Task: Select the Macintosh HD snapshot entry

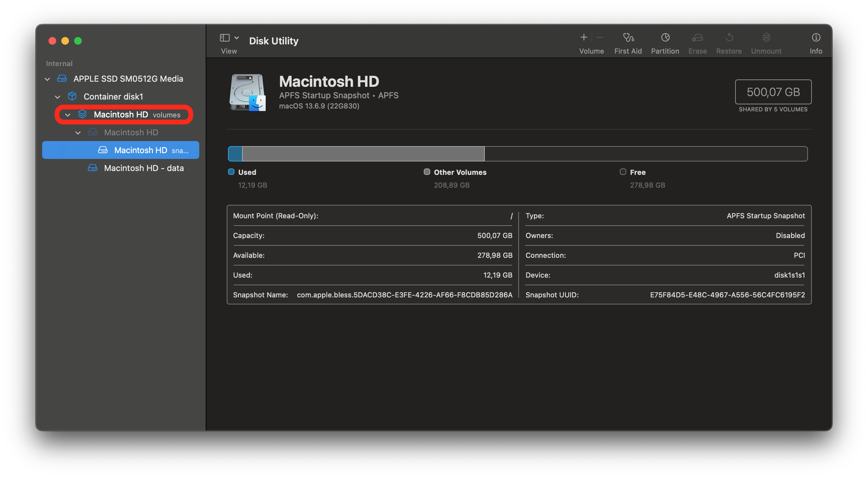Action: tap(141, 150)
